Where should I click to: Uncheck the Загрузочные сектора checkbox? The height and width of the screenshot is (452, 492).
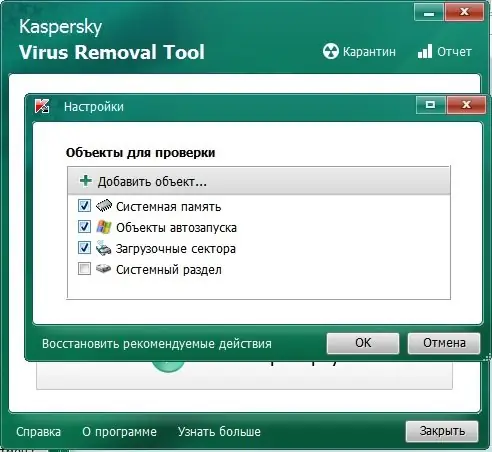coord(84,248)
